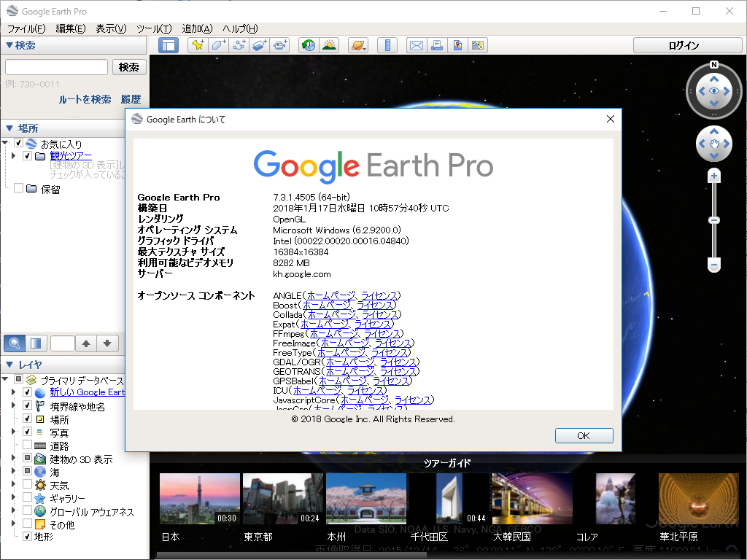Open the Record a Tour tool

click(x=279, y=45)
